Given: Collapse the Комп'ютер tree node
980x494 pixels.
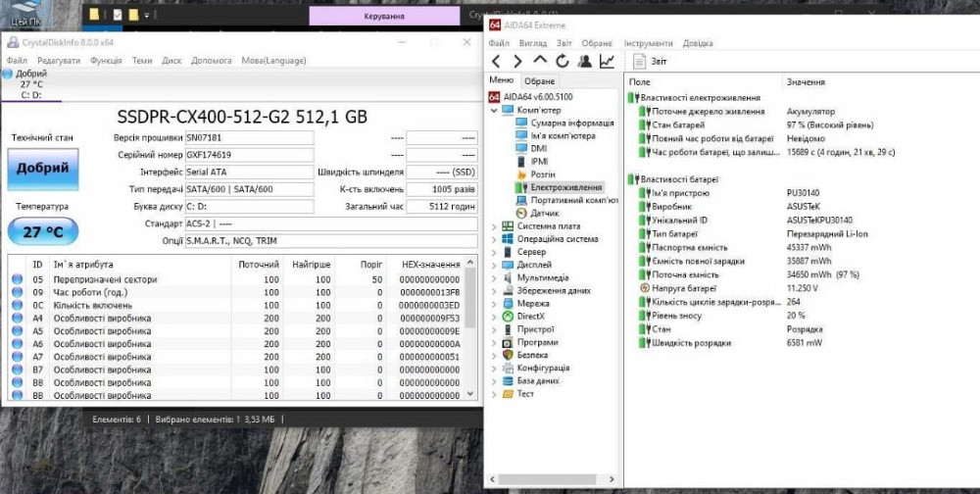Looking at the screenshot, I should 494,110.
